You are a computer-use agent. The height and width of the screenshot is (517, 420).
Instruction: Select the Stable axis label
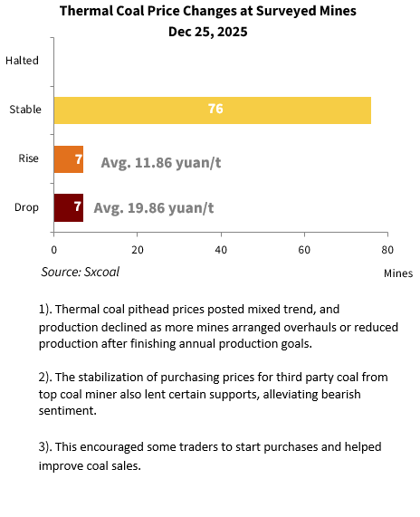(x=25, y=110)
